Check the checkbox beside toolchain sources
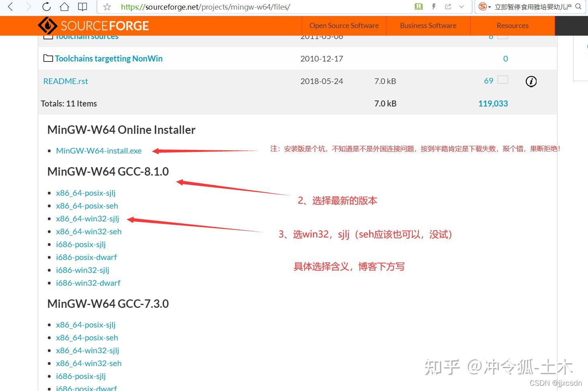Screen dimensions: 588x391 coord(502,35)
